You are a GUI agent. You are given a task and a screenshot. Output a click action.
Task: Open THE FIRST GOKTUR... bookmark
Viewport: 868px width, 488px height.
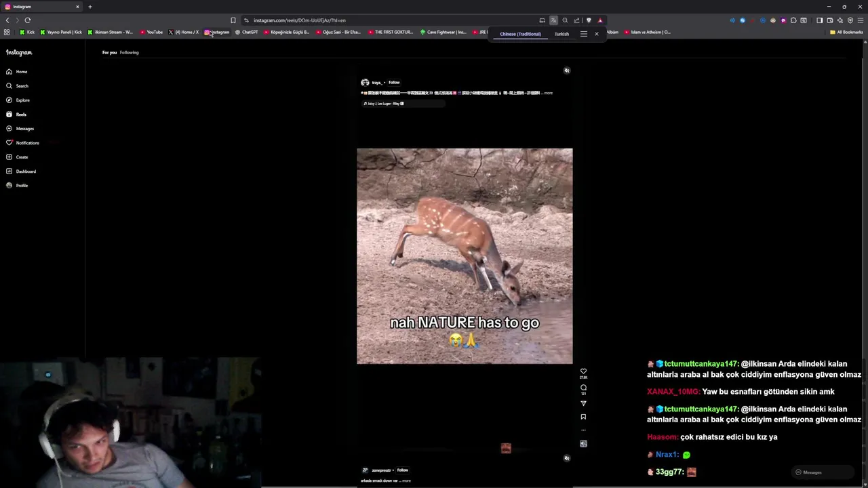click(391, 32)
